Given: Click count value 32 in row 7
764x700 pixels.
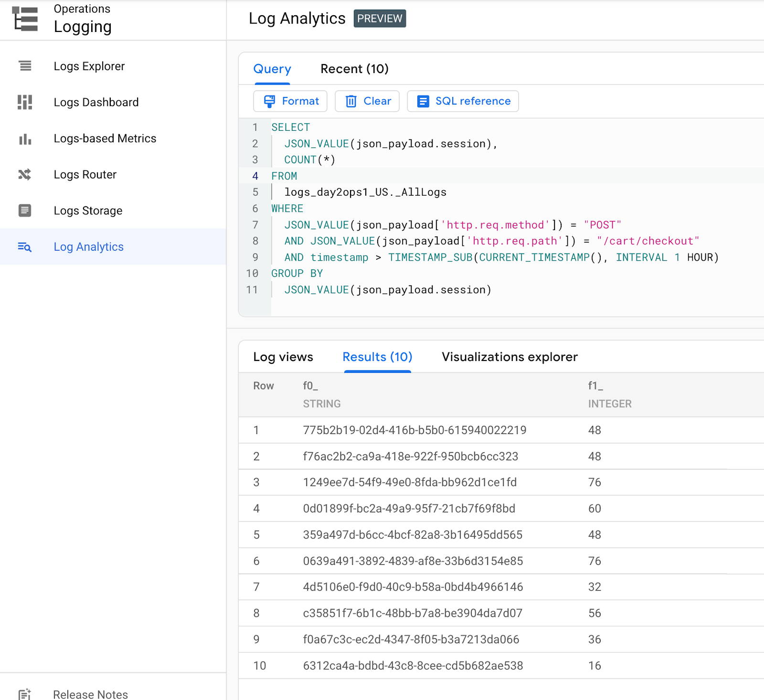Looking at the screenshot, I should [594, 587].
